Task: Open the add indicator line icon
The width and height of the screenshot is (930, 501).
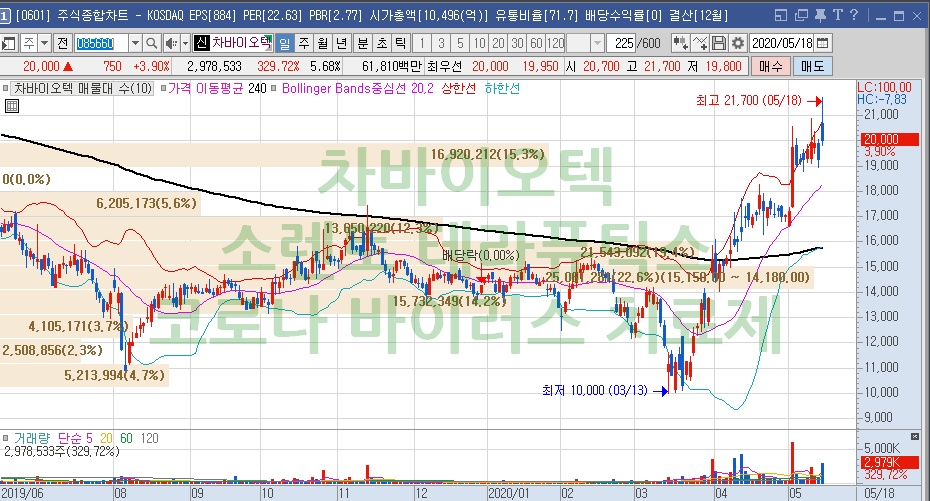Action: coord(700,43)
